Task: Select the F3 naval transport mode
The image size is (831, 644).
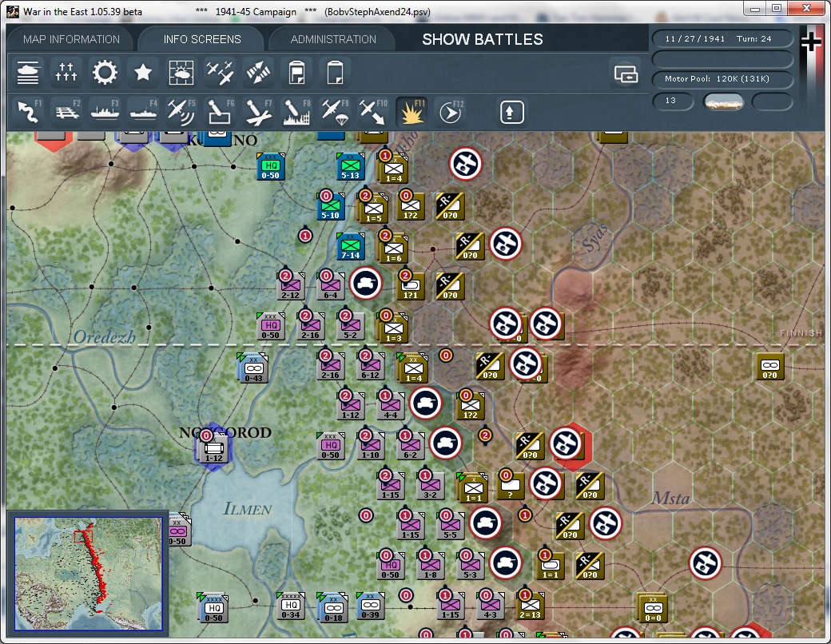Action: pyautogui.click(x=105, y=111)
